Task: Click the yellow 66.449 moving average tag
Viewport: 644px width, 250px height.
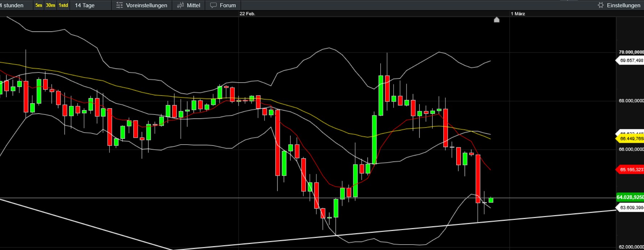Action: (631, 139)
